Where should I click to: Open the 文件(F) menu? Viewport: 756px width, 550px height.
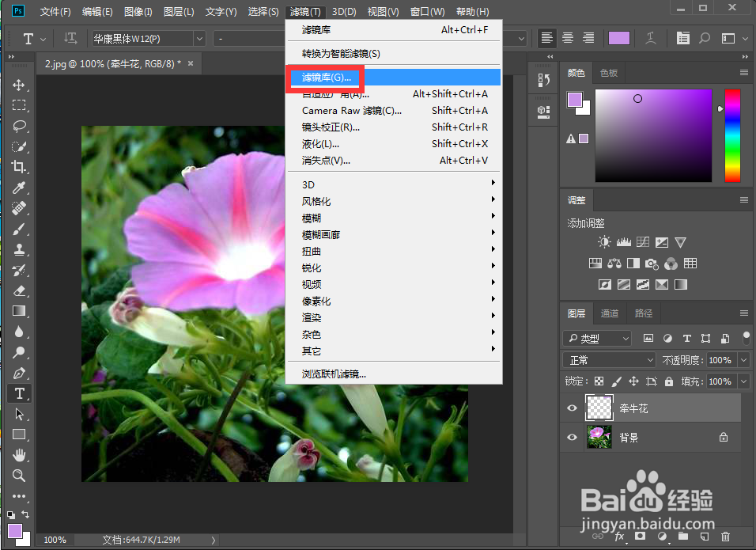pyautogui.click(x=55, y=12)
